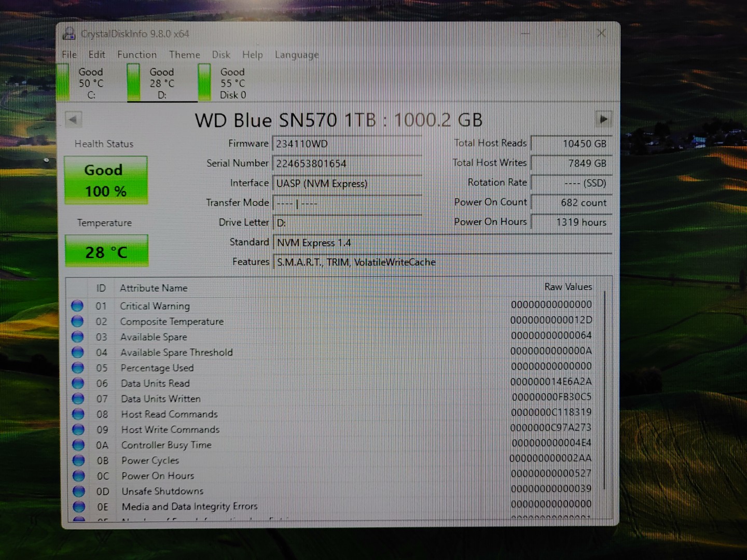Screen dimensions: 747x560
Task: Click the ID column header
Action: 101,288
